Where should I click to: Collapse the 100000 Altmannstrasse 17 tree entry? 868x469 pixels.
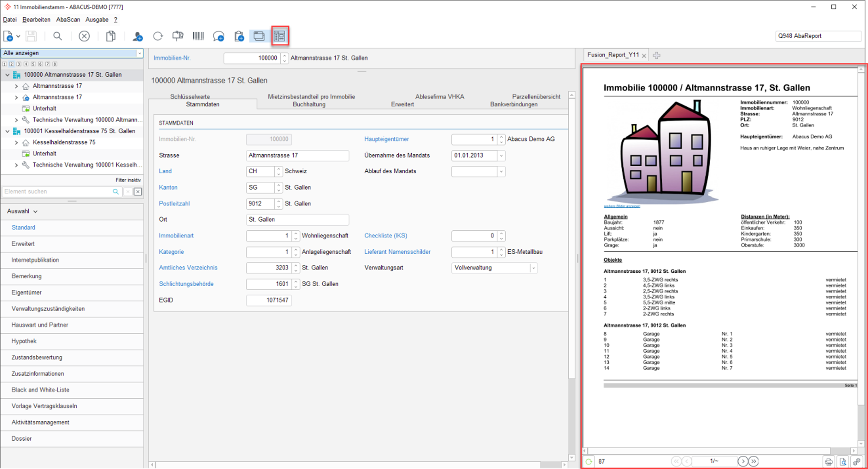[x=8, y=75]
